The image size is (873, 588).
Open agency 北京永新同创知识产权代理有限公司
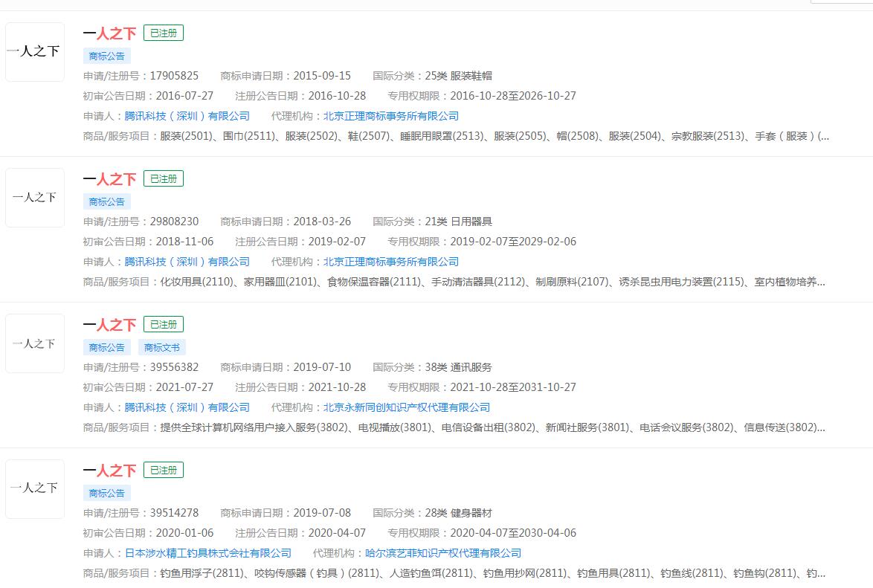coord(407,407)
